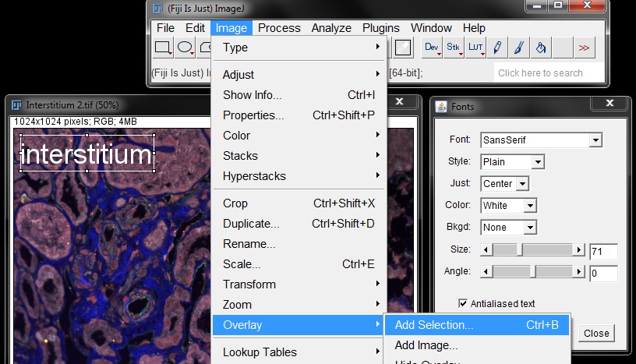The width and height of the screenshot is (636, 364).
Task: Choose Properties... menu entry
Action: (x=299, y=115)
